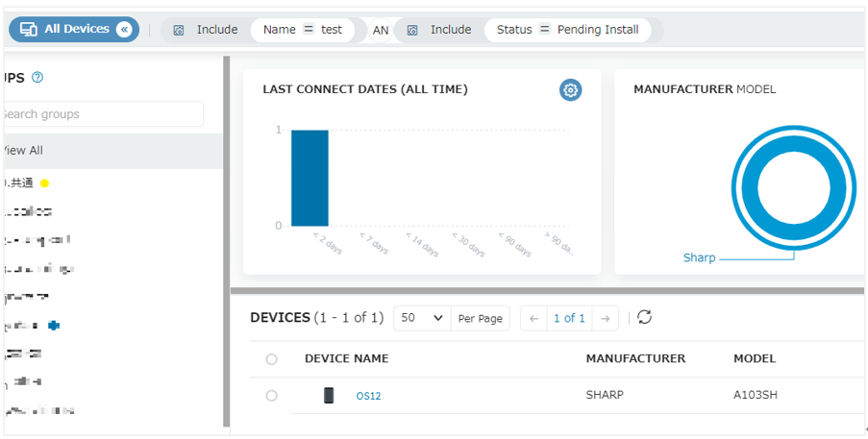
Task: Refresh the devices list
Action: pyautogui.click(x=644, y=317)
